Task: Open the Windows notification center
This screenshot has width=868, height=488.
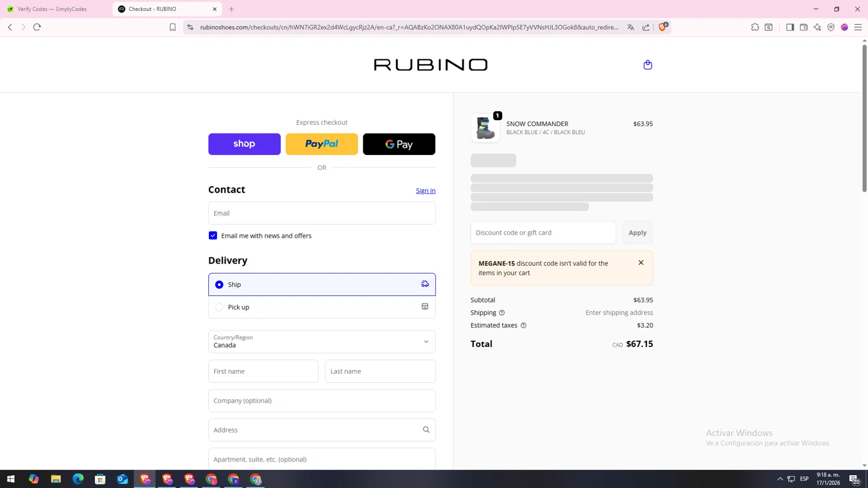Action: pos(854,479)
